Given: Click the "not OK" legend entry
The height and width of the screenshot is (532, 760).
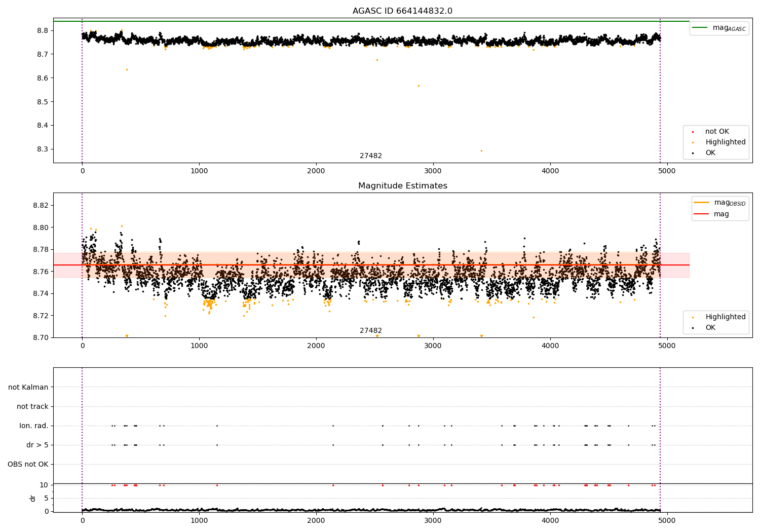Looking at the screenshot, I should 717,132.
